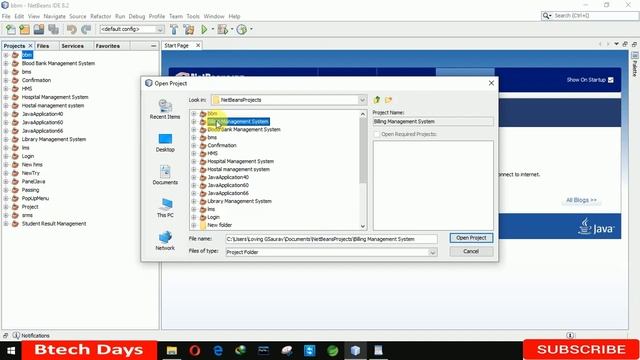Switch to the Favorites tab

(108, 46)
